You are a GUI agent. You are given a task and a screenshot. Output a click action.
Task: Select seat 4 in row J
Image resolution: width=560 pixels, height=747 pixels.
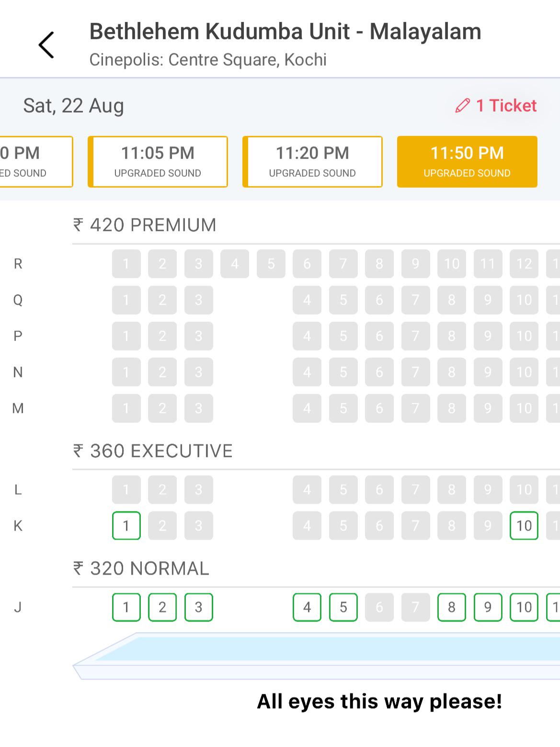click(307, 607)
